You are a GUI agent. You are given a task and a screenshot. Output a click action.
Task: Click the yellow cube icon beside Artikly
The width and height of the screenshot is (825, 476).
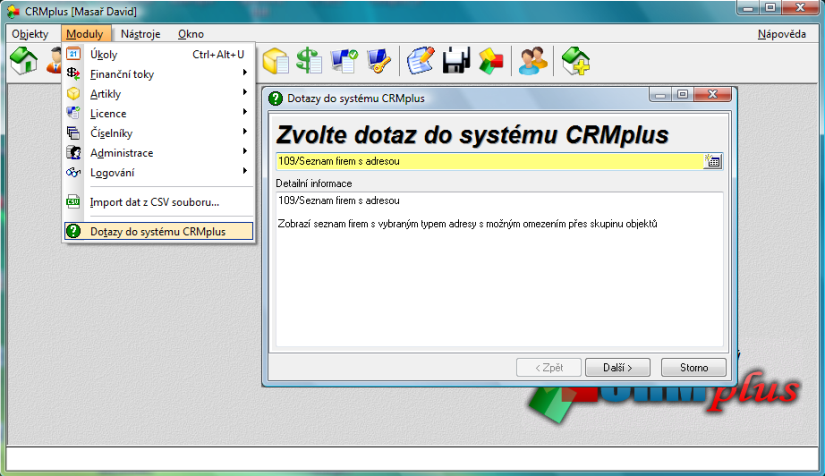(73, 93)
